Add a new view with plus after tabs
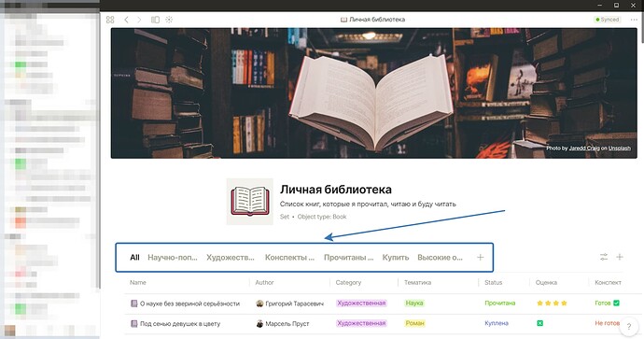This screenshot has height=339, width=644. click(480, 258)
